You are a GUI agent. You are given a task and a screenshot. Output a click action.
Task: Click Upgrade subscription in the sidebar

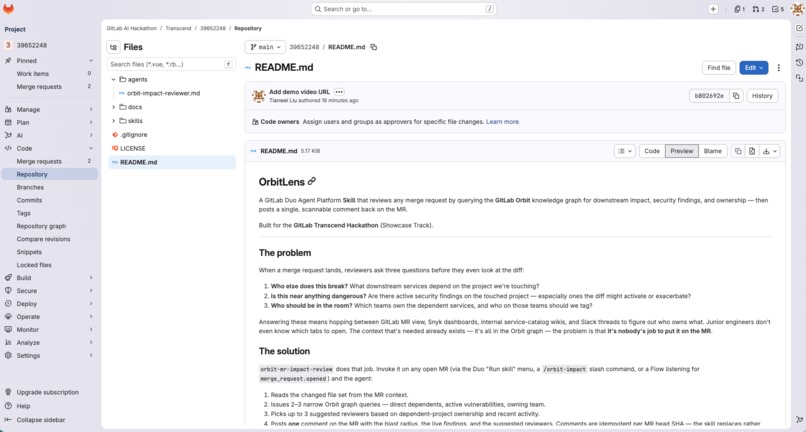click(47, 392)
